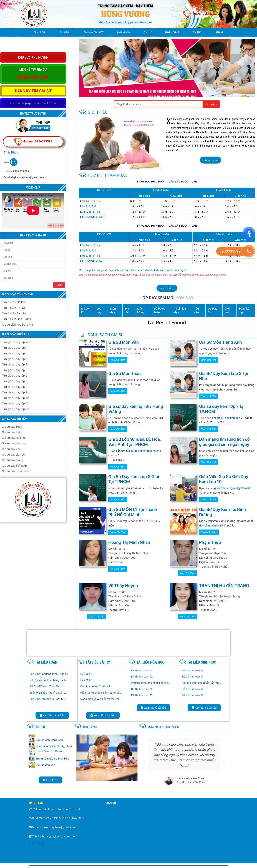Open the Tìm Gia Sư TPHCM link
This screenshot has height=868, width=257.
(x=14, y=302)
